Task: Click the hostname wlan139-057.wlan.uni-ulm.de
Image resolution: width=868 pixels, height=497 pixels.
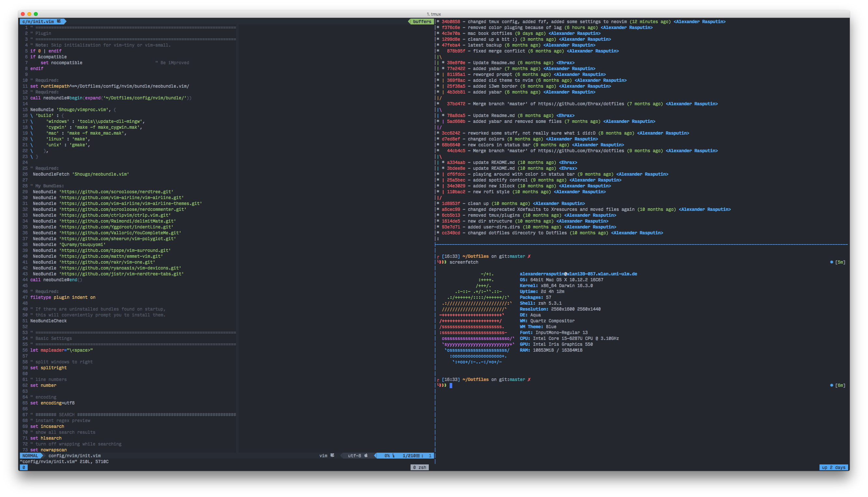Action: [602, 274]
